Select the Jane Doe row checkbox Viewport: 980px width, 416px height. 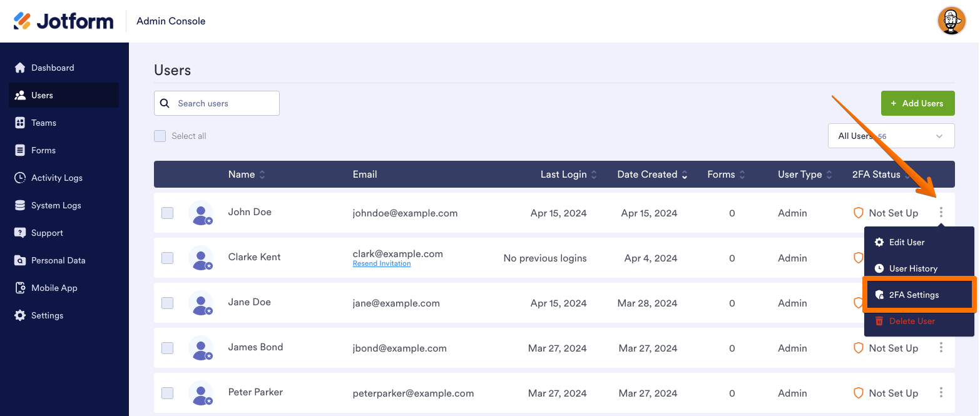168,303
